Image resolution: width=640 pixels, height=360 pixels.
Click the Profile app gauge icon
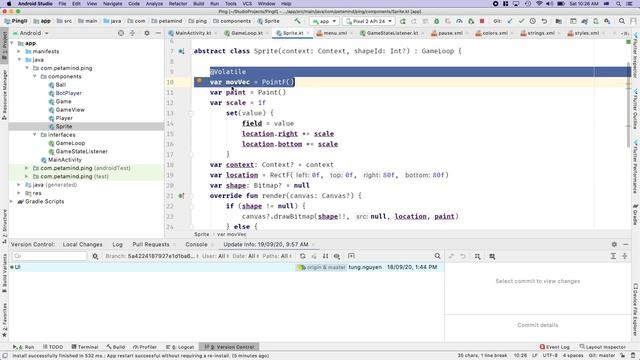click(459, 21)
